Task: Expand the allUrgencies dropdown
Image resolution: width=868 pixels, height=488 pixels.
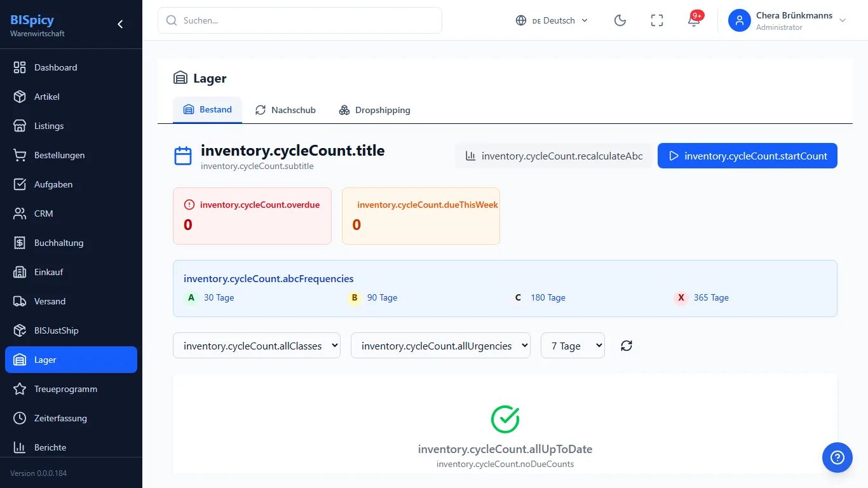Action: (440, 346)
